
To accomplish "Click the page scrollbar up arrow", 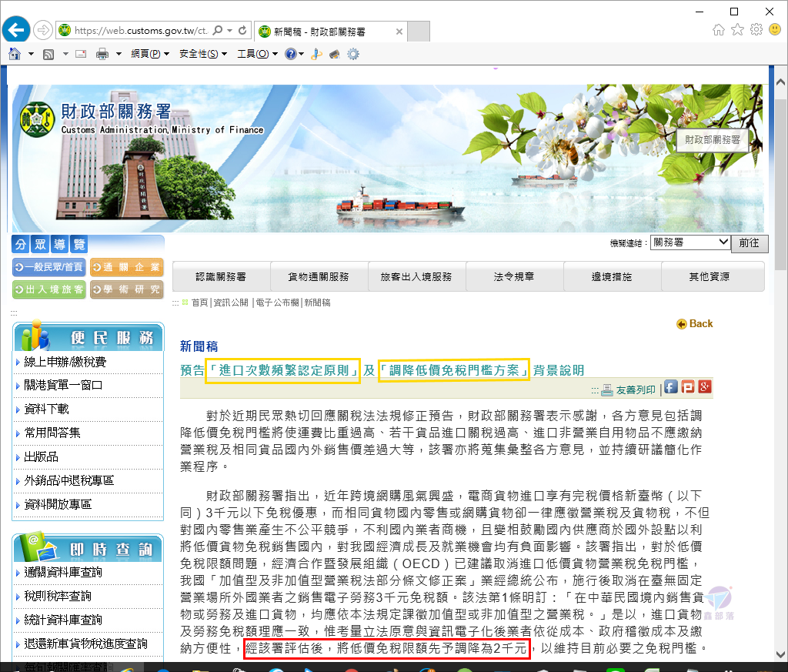I will pyautogui.click(x=780, y=82).
